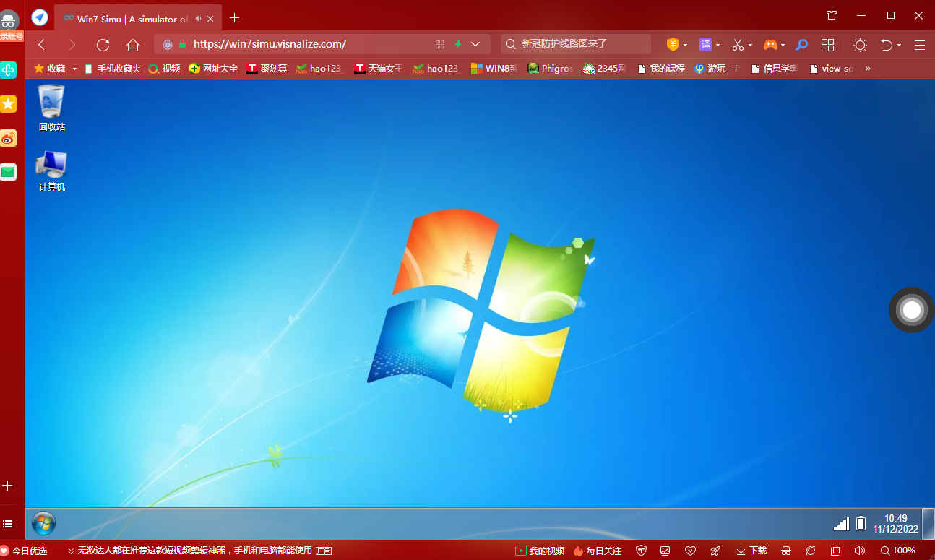Open the game controller extension

[770, 45]
